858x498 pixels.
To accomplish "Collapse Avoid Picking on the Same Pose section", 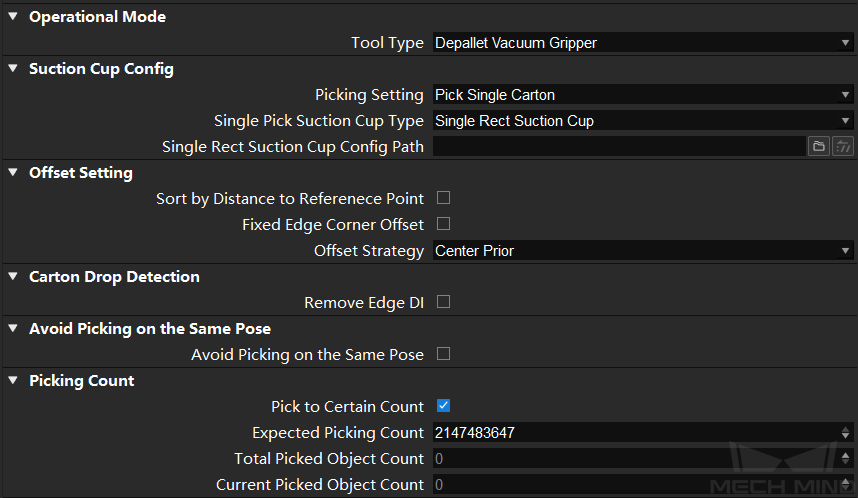I will point(13,328).
